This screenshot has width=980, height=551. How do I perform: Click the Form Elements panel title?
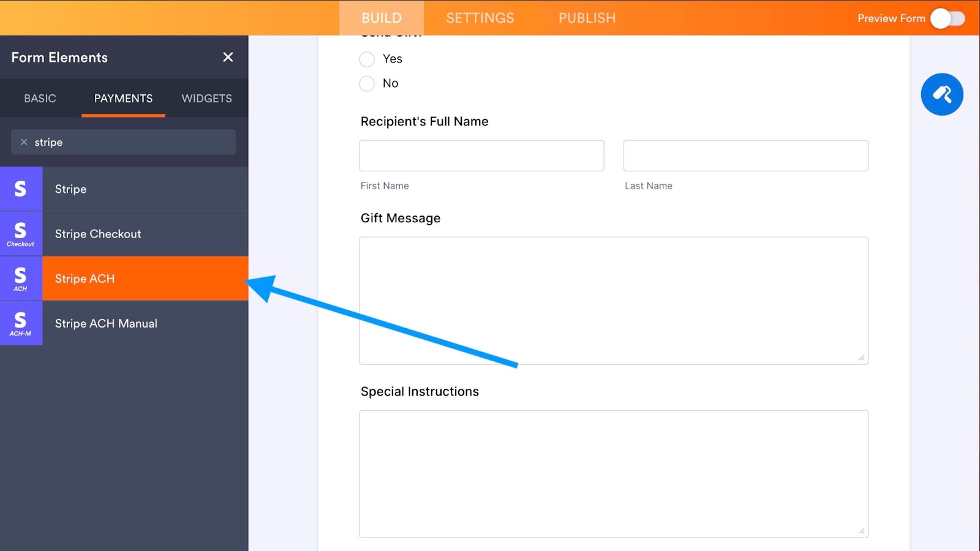pyautogui.click(x=59, y=58)
